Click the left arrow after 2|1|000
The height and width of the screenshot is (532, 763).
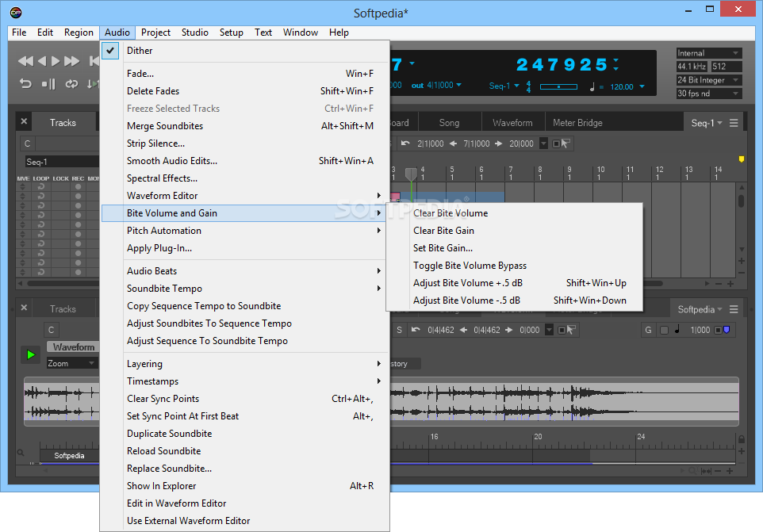(x=453, y=144)
